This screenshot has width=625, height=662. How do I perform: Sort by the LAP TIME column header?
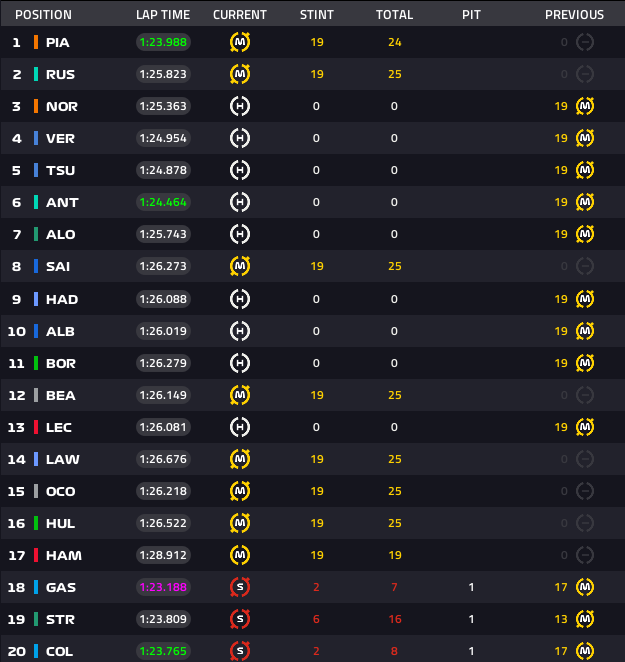pos(163,15)
